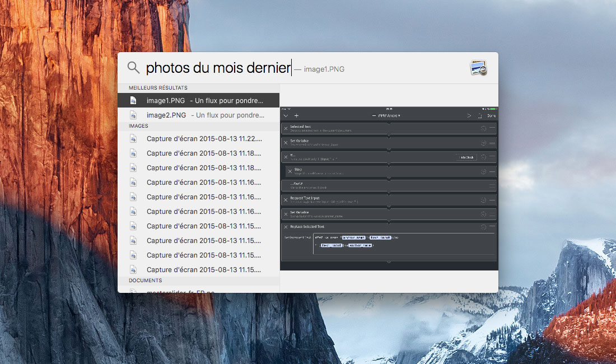Viewport: 616px width, 364px height.
Task: Click the file icon beside image2.PNG
Action: pyautogui.click(x=134, y=115)
